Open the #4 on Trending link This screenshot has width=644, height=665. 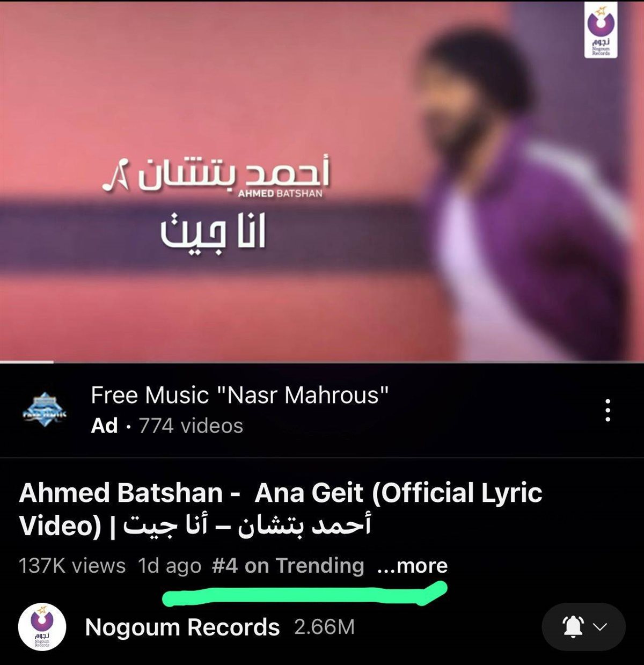(288, 566)
